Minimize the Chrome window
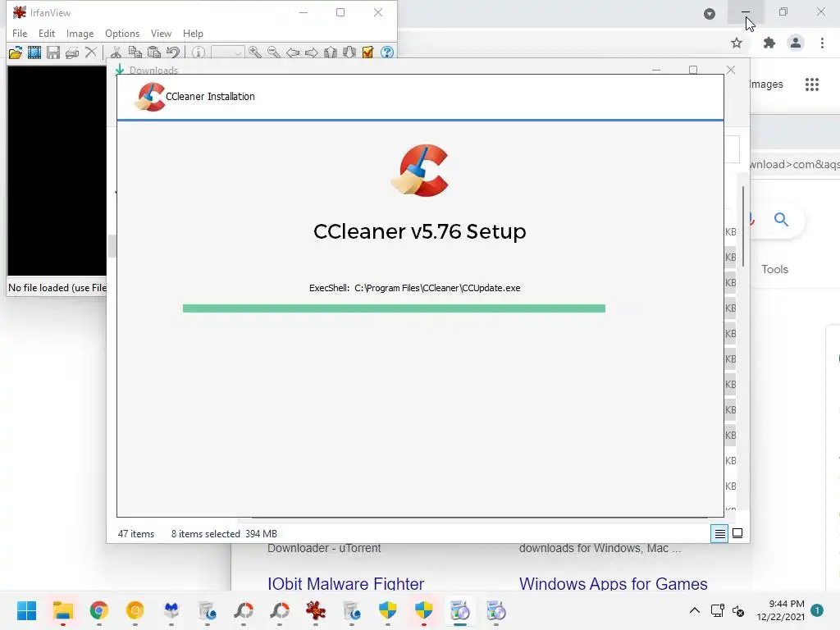840x630 pixels. coord(745,12)
